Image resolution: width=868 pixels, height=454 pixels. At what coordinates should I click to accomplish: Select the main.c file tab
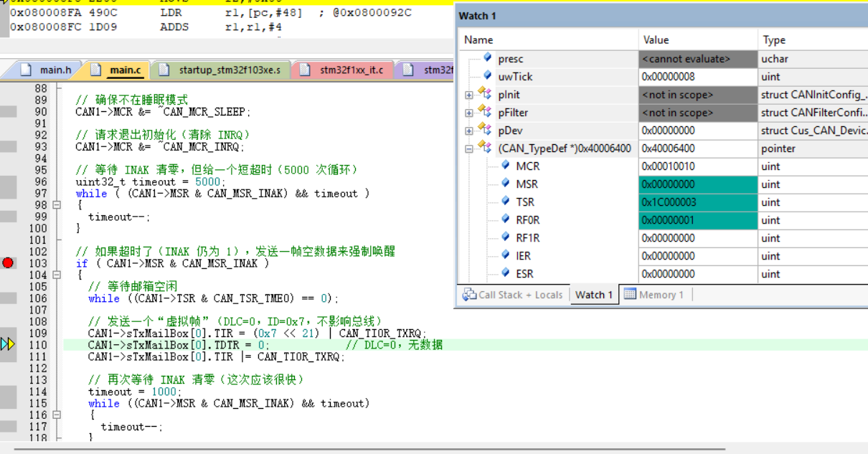coord(117,70)
